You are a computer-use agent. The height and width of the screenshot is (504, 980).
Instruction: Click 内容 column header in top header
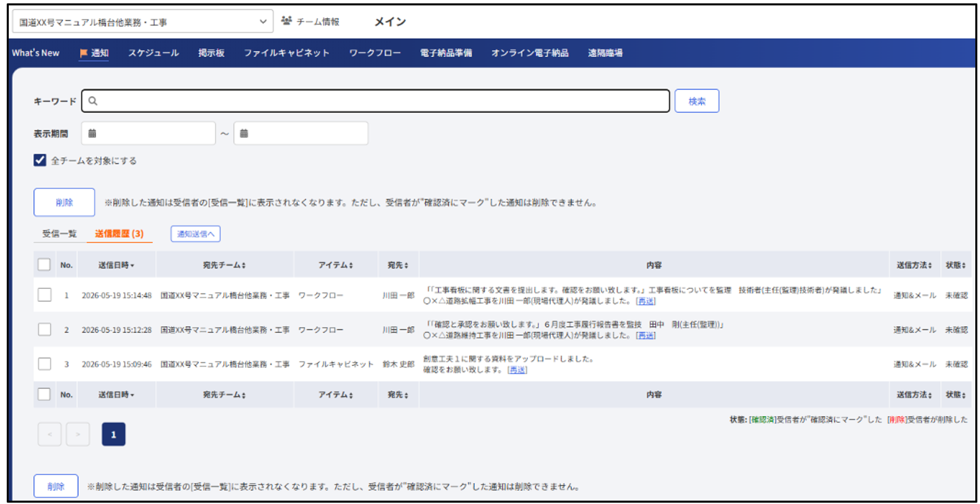pyautogui.click(x=654, y=265)
